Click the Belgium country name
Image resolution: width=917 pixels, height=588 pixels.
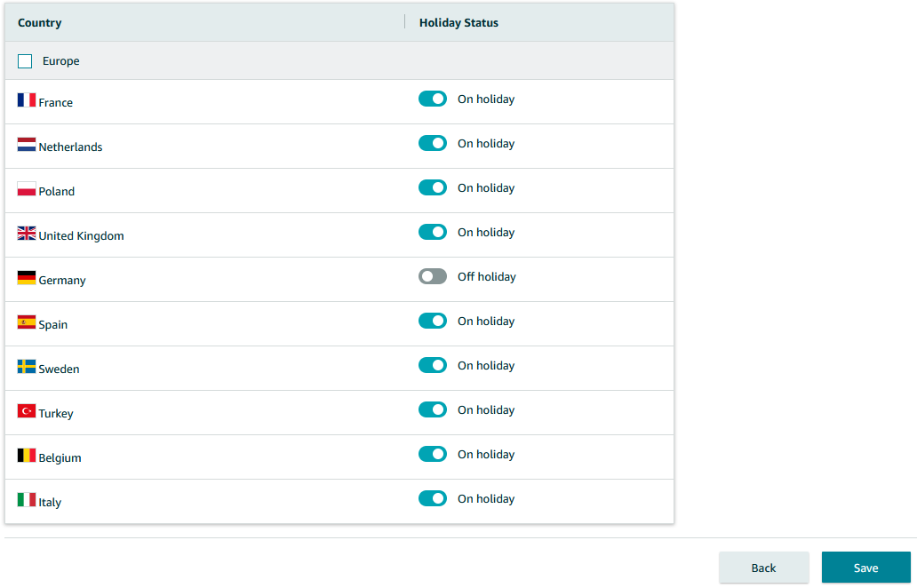60,457
